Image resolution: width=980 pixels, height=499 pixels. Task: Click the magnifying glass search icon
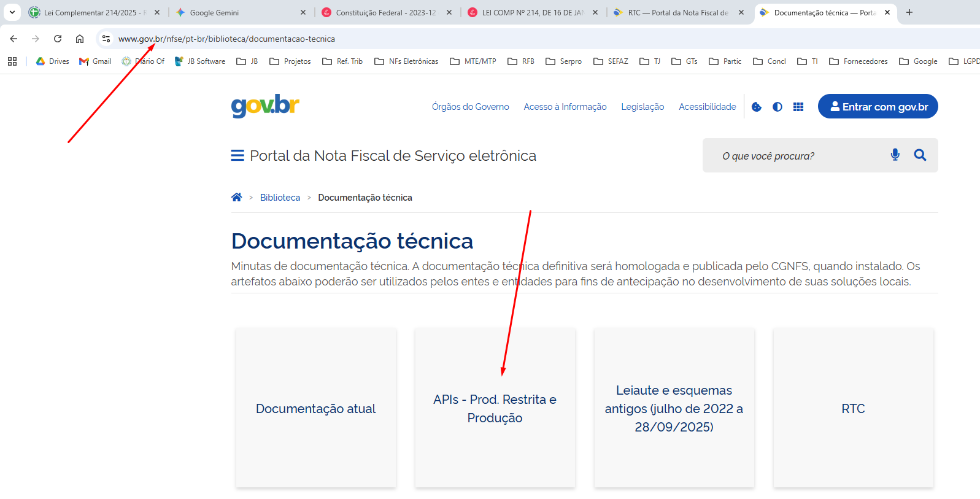(919, 155)
